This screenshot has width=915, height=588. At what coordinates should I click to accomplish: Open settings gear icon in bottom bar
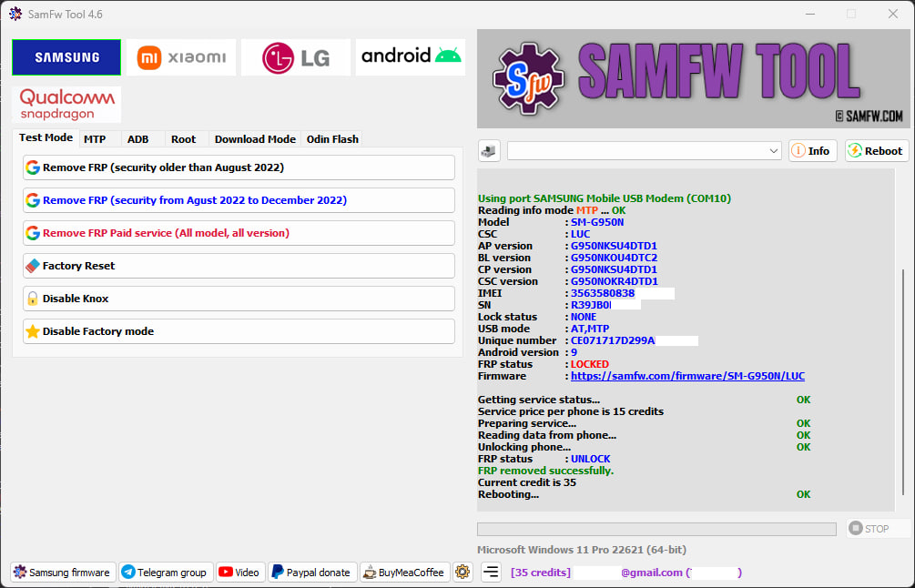coord(463,573)
